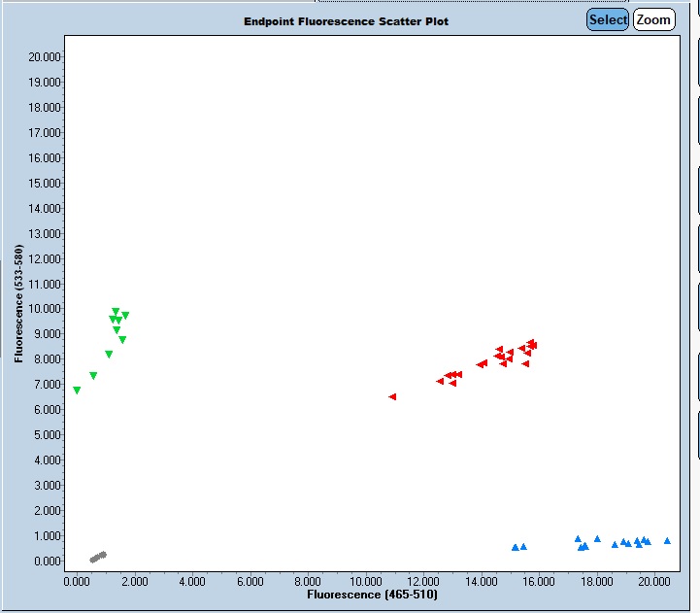Pick the lowest-left green triangle marker
The height and width of the screenshot is (613, 700).
pos(77,391)
